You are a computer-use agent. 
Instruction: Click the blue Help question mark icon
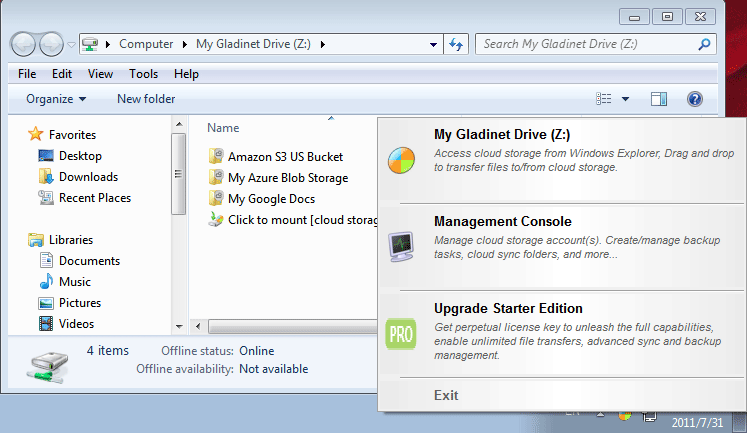[695, 99]
